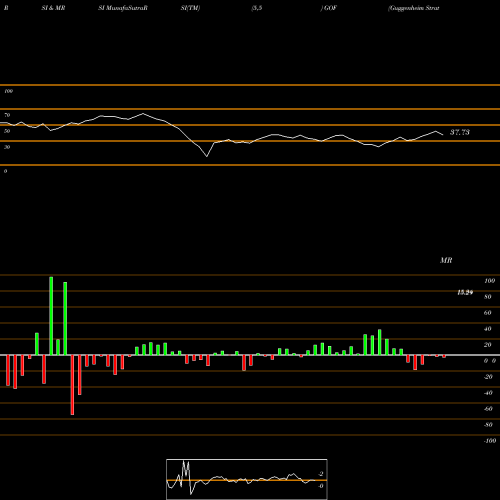Click the 80 label on MR axis
This screenshot has width=500, height=500.
click(488, 297)
